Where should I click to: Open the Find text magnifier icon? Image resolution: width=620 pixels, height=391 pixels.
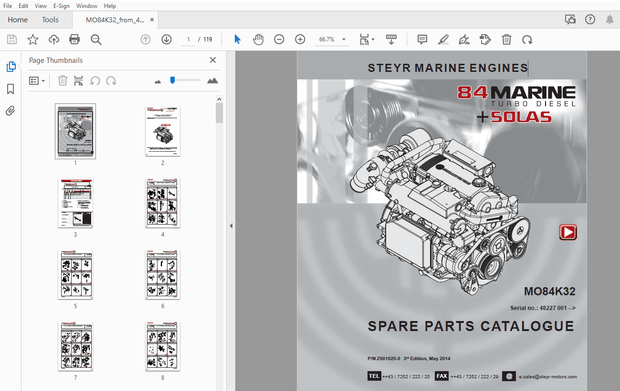coord(96,40)
